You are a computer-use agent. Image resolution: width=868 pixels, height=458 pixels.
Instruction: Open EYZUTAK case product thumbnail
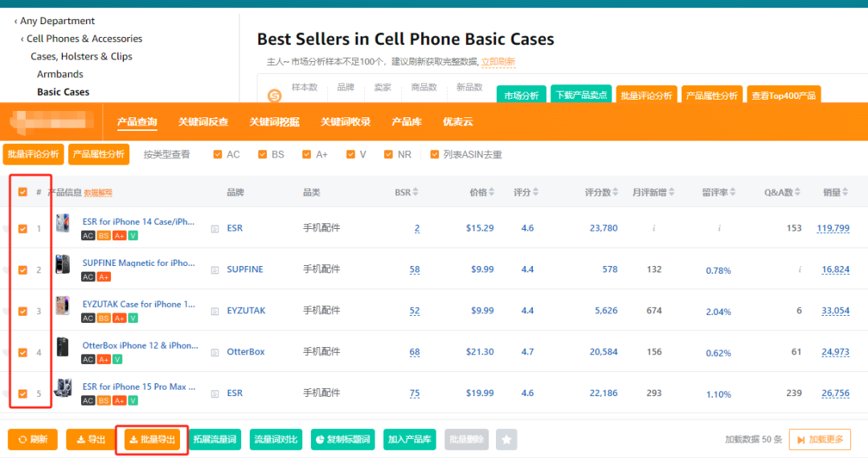pyautogui.click(x=63, y=305)
